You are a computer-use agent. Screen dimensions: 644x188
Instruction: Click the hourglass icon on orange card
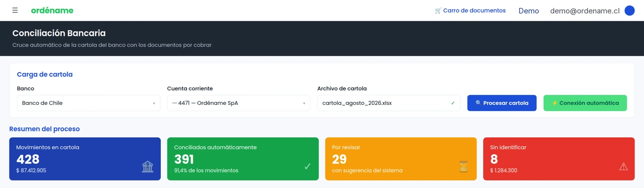point(463,167)
